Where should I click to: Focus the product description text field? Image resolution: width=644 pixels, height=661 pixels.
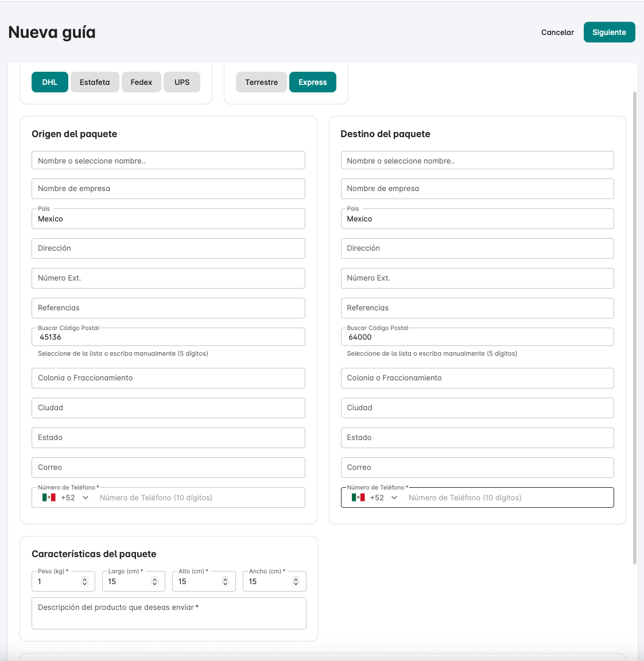(x=169, y=614)
